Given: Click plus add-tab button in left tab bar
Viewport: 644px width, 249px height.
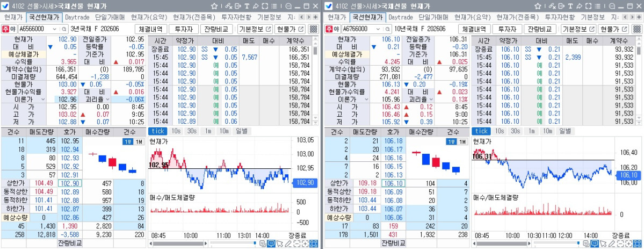Looking at the screenshot, I should [315, 17].
